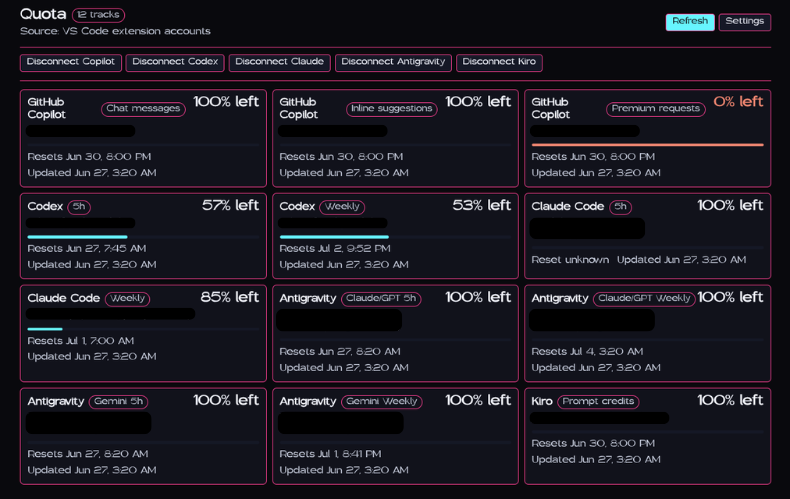Click 'Resets Jul 2, 9:52 PM' text
Image resolution: width=790 pixels, height=499 pixels.
pyautogui.click(x=335, y=248)
